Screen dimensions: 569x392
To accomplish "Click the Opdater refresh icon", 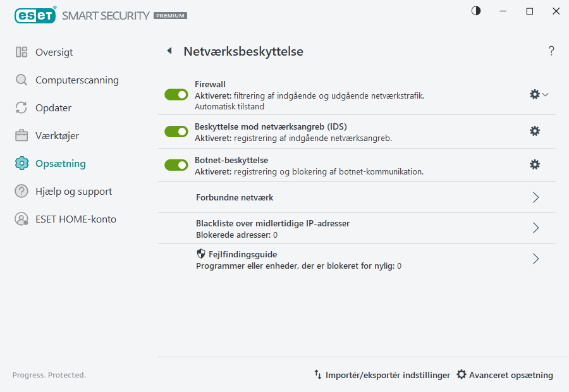I will click(20, 107).
